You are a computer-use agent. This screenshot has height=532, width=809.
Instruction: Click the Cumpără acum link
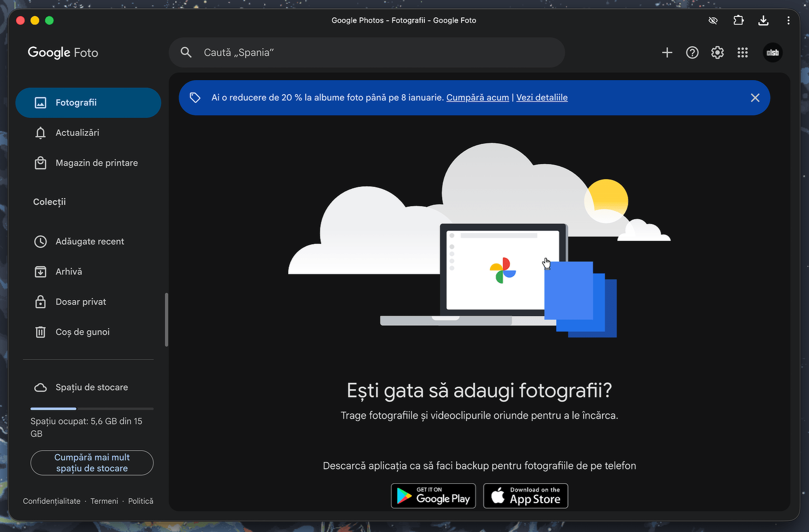click(477, 98)
